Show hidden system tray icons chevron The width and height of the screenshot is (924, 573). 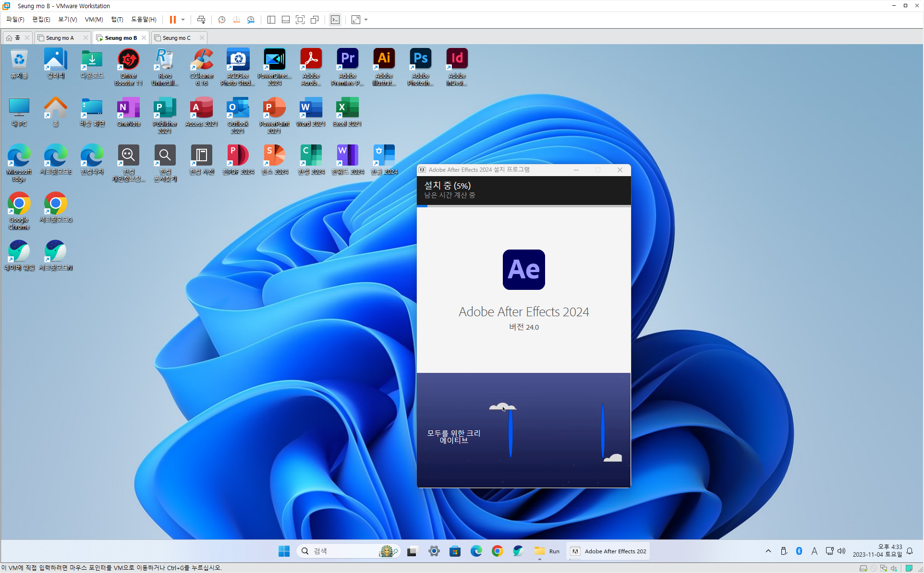(x=768, y=551)
